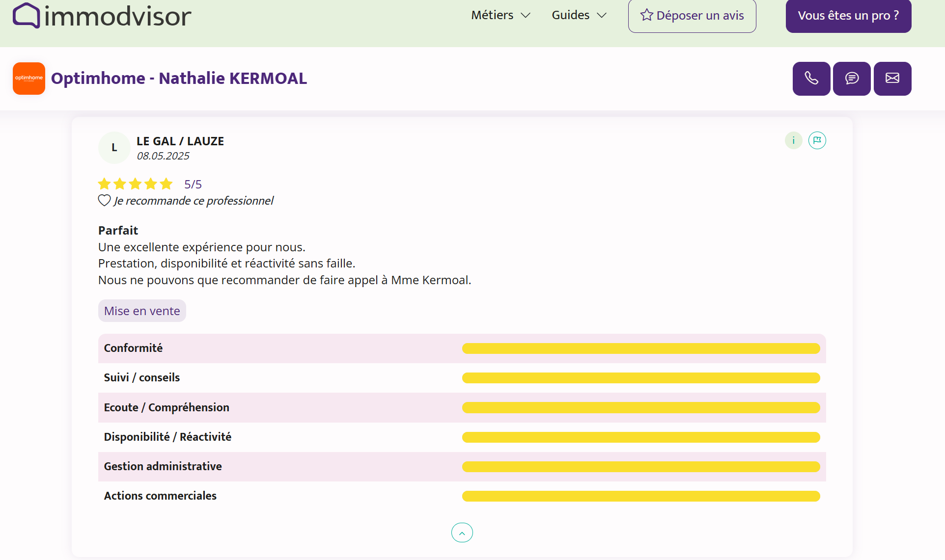The width and height of the screenshot is (945, 560).
Task: Click the five-star rating stars
Action: coord(135,184)
